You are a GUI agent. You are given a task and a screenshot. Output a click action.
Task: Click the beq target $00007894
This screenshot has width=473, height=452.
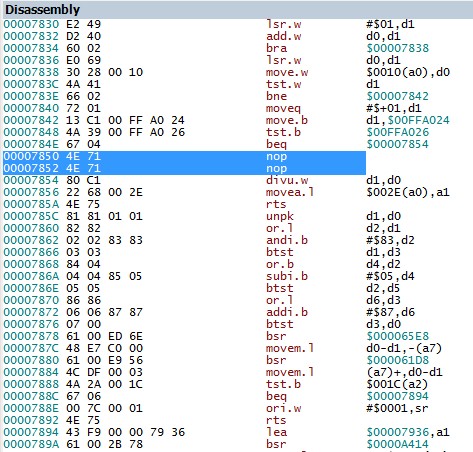click(397, 396)
